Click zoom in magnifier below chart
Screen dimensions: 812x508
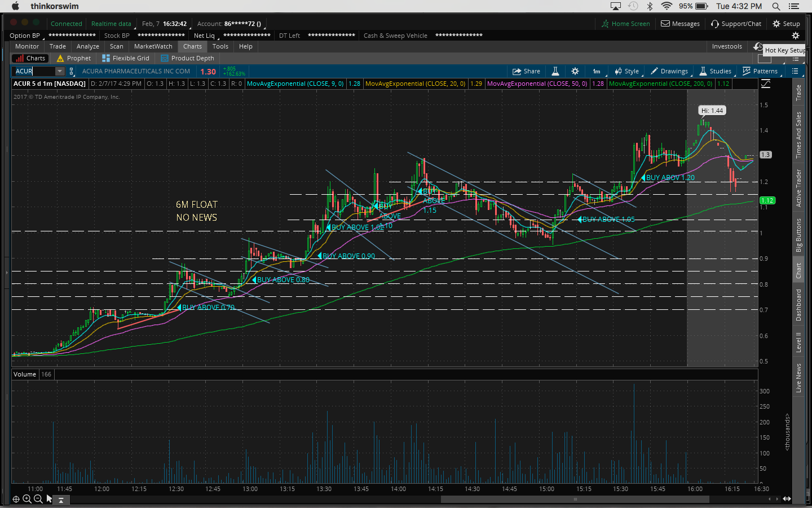[x=27, y=499]
